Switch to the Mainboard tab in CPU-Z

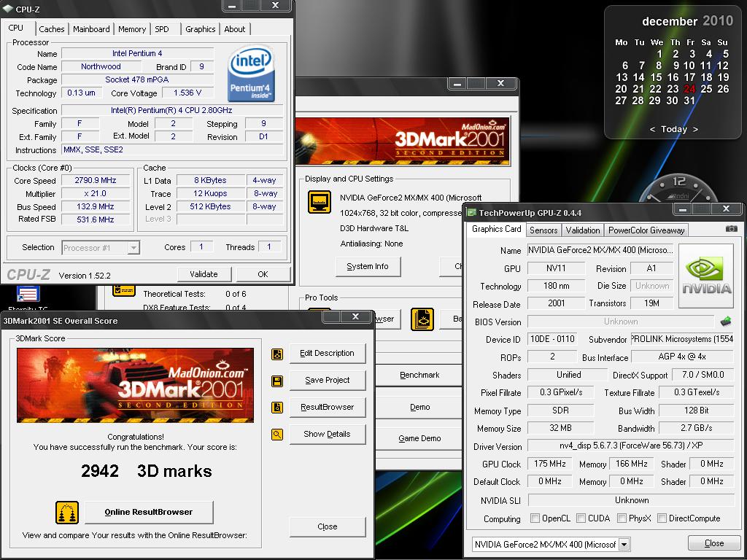(x=91, y=29)
